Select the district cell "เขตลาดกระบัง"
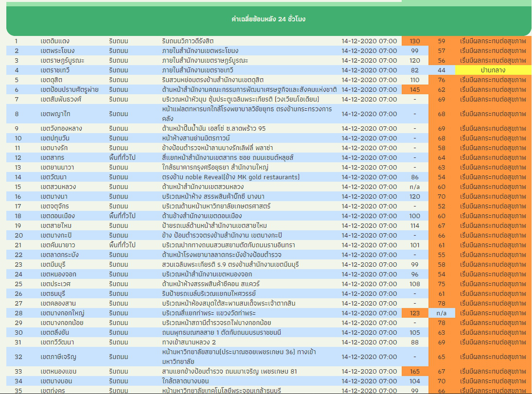 59,255
